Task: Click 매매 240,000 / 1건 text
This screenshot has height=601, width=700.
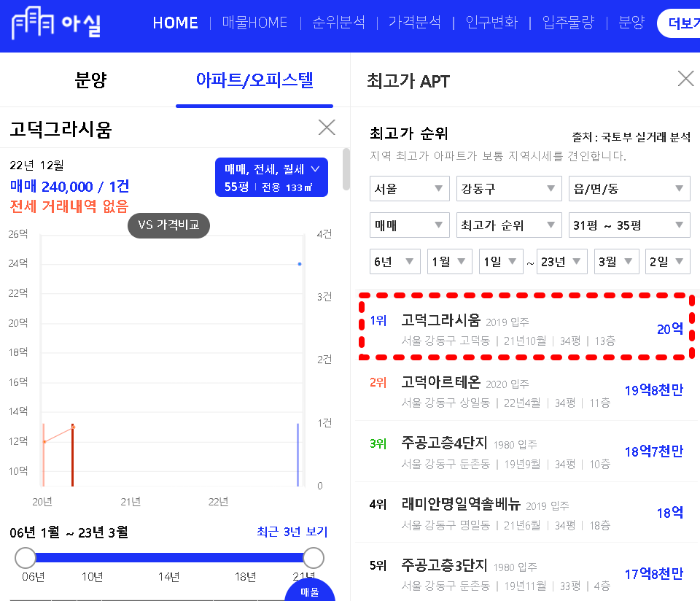Action: pos(70,186)
